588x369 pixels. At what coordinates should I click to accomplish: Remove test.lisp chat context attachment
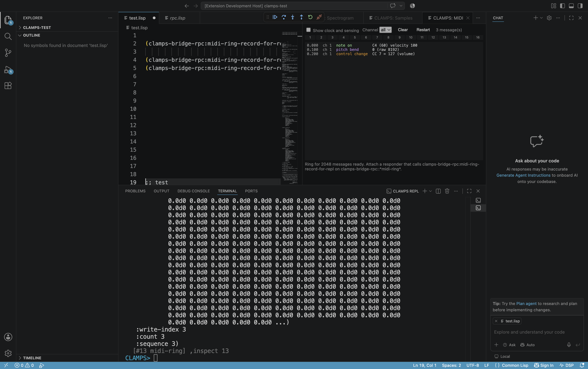pyautogui.click(x=496, y=321)
